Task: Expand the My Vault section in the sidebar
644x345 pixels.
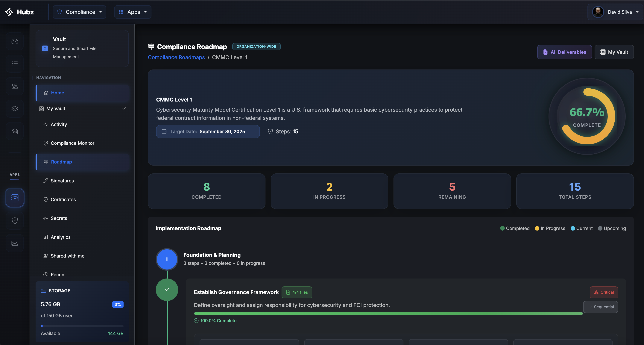Action: click(124, 108)
